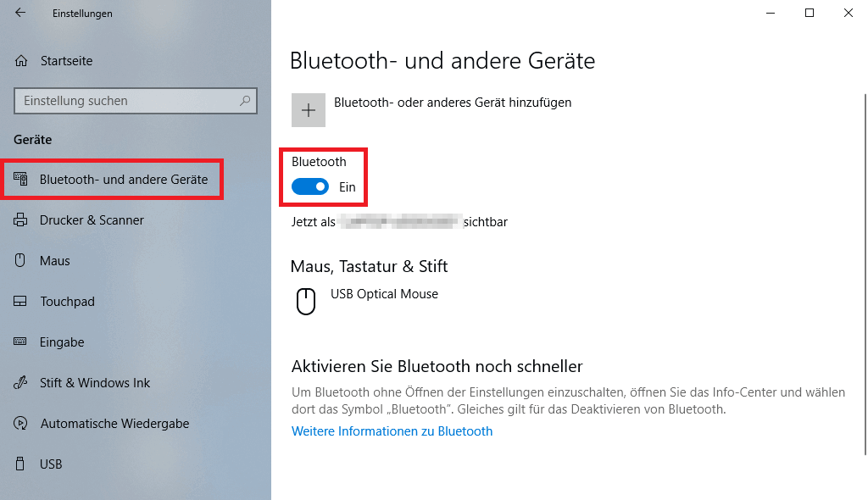Open the Touchpad settings icon
The image size is (868, 500).
pos(19,302)
